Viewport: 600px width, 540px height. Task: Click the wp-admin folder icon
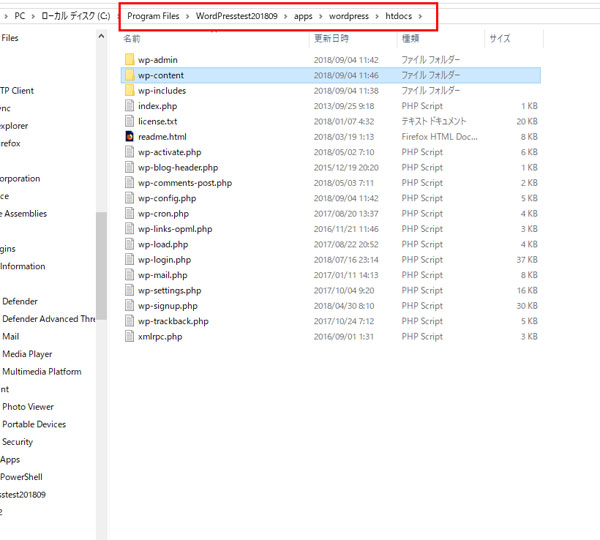129,59
